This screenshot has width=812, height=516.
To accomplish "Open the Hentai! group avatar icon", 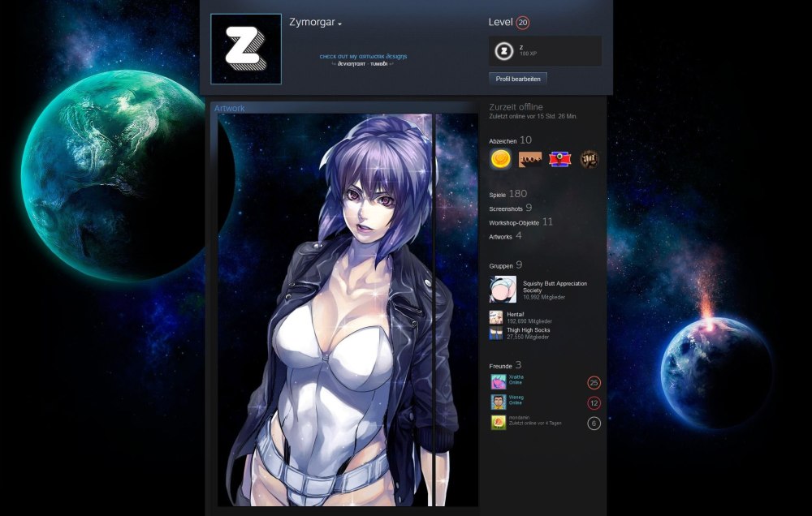I will tap(496, 317).
